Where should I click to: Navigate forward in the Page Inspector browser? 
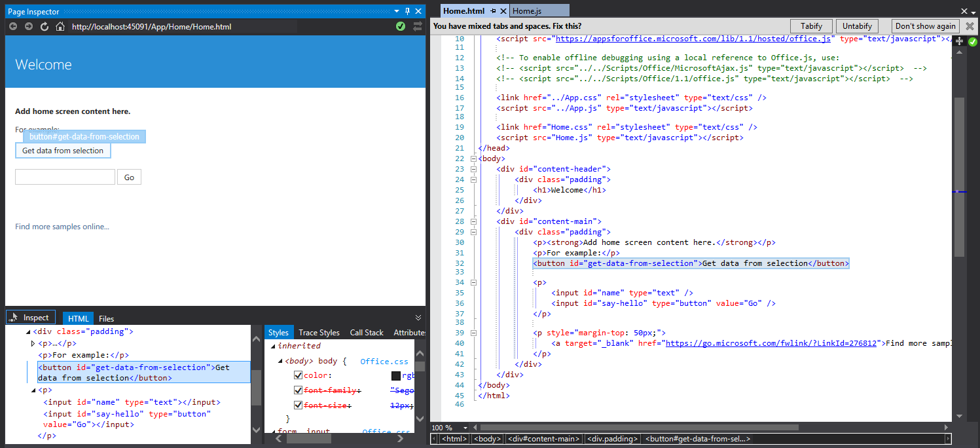pos(28,26)
